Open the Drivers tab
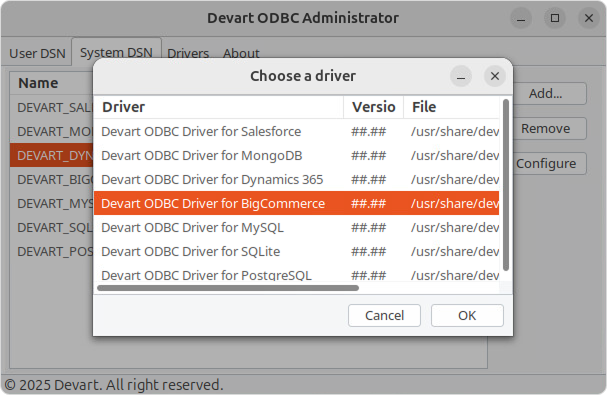The image size is (607, 395). pyautogui.click(x=188, y=53)
